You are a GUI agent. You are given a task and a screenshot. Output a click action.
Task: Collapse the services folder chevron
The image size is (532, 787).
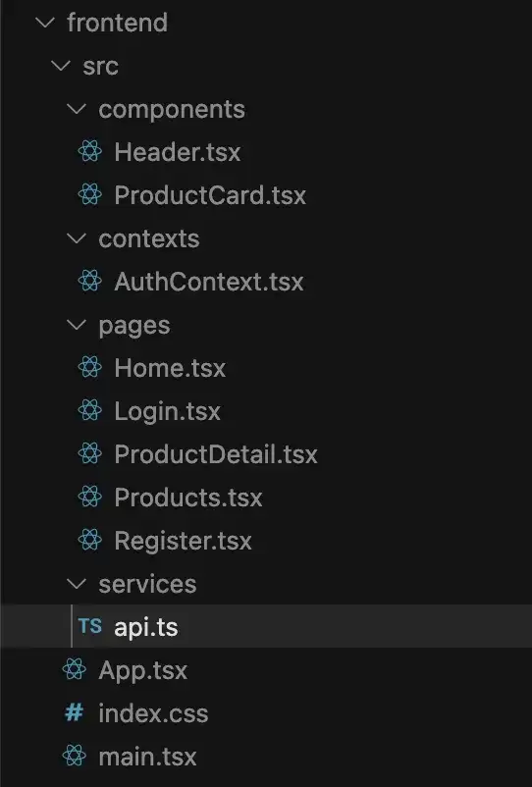click(x=77, y=584)
